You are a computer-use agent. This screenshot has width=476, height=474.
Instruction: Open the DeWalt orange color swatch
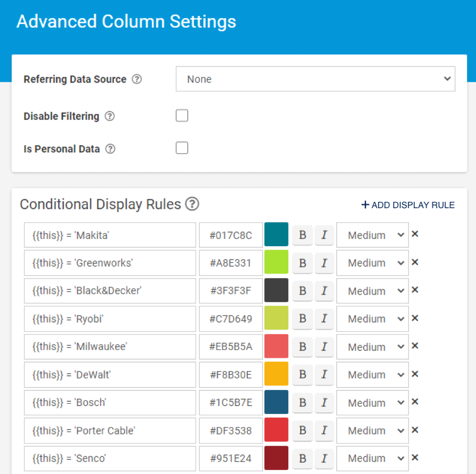pos(276,374)
